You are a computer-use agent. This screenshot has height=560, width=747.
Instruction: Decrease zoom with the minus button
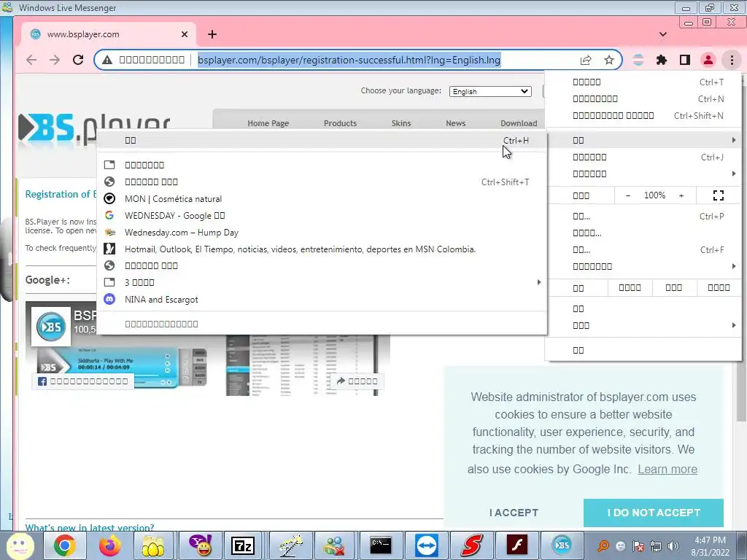pos(628,195)
